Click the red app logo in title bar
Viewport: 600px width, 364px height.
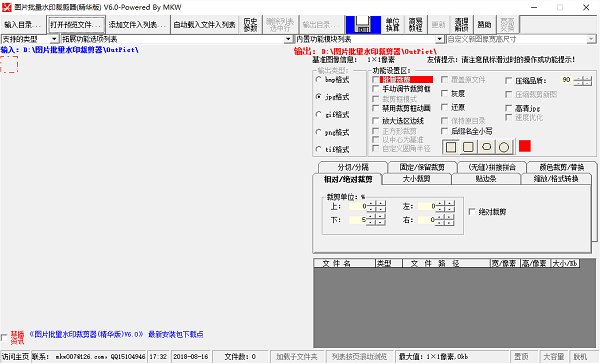[7, 7]
